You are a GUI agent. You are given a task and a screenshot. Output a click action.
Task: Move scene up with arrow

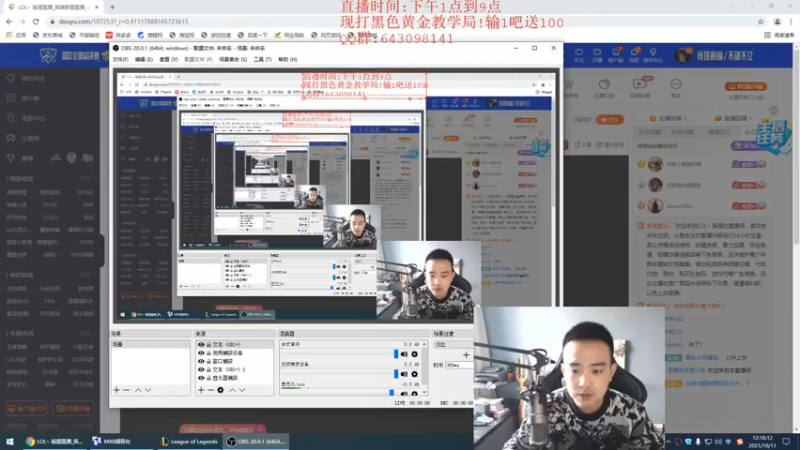tap(138, 390)
